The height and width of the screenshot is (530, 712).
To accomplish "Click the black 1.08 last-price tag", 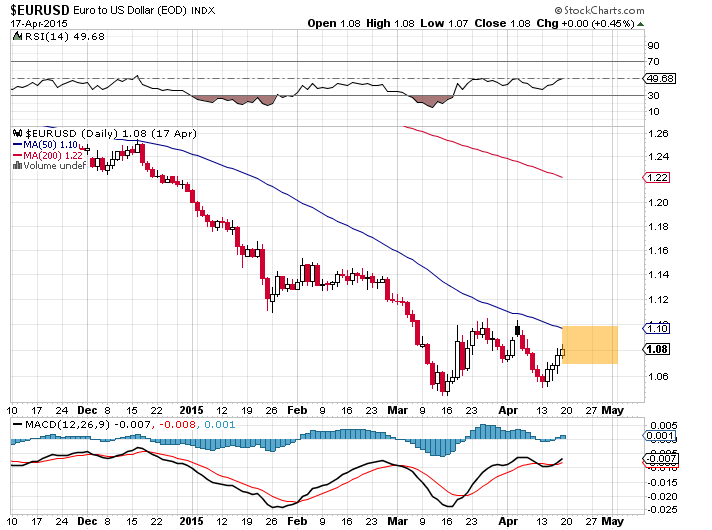I will point(655,349).
